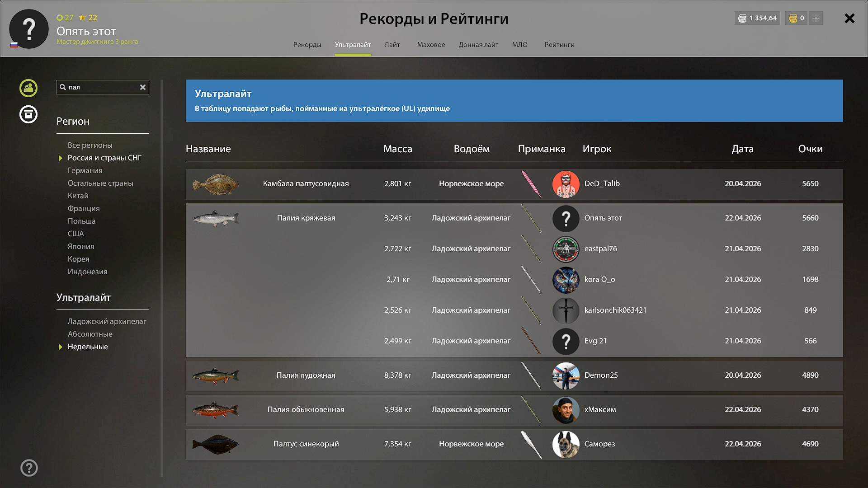Choose Германия in the region list
The height and width of the screenshot is (488, 868).
[85, 170]
